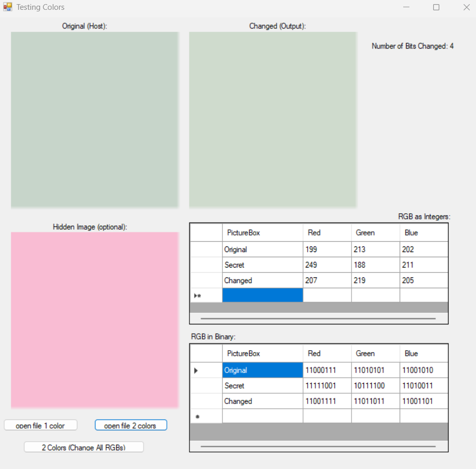Click '2 Colors (Change All RGBs)' button

[x=84, y=447]
